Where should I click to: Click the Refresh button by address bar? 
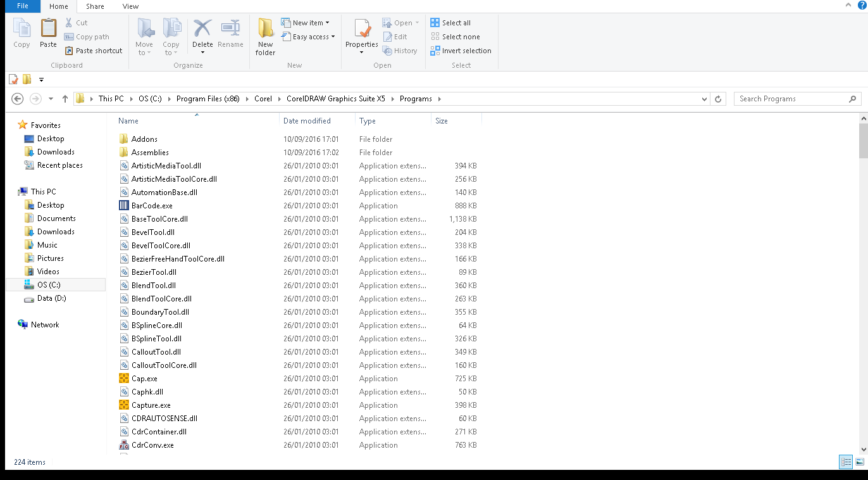tap(718, 99)
